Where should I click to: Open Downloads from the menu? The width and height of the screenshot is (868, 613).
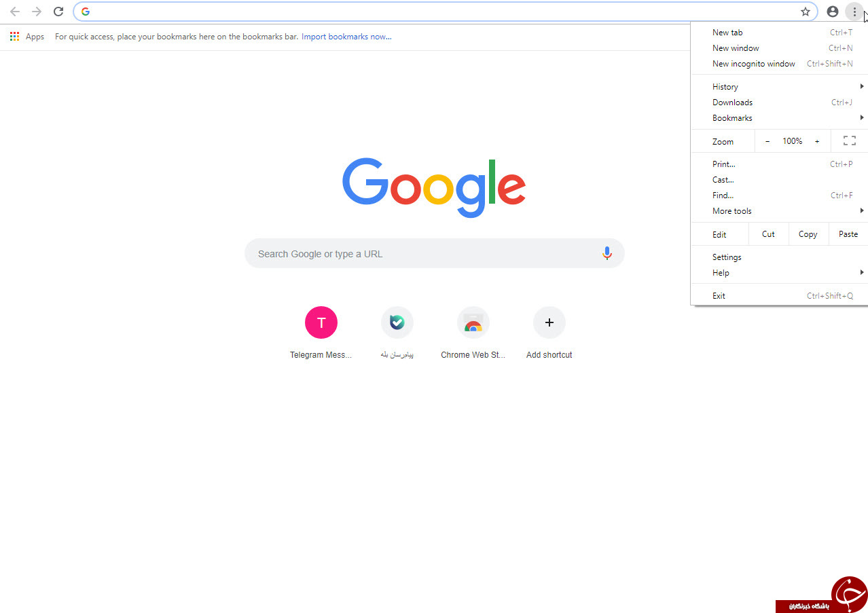click(x=779, y=103)
